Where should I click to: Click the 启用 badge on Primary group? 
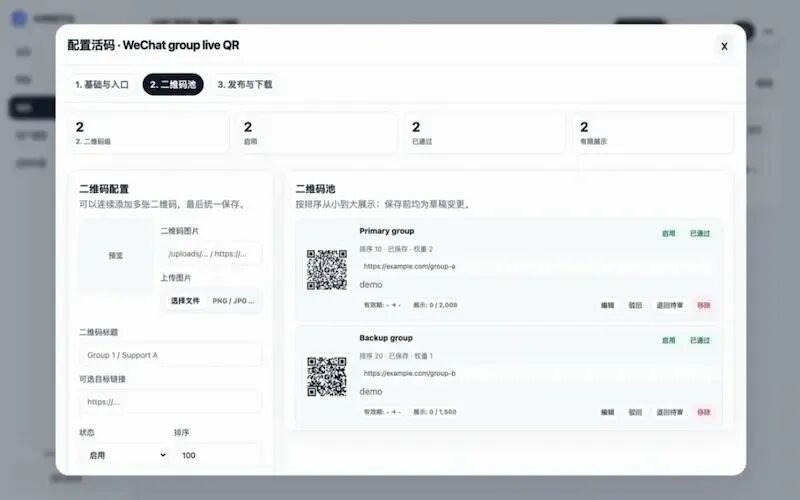point(668,234)
